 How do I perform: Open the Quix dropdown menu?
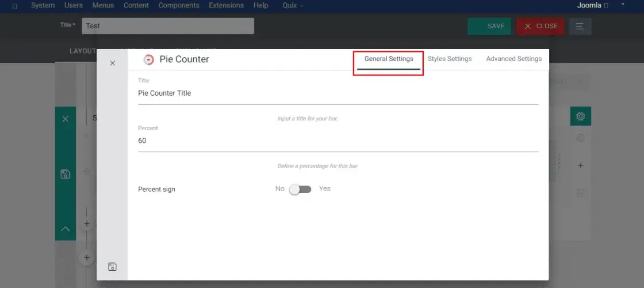point(293,5)
